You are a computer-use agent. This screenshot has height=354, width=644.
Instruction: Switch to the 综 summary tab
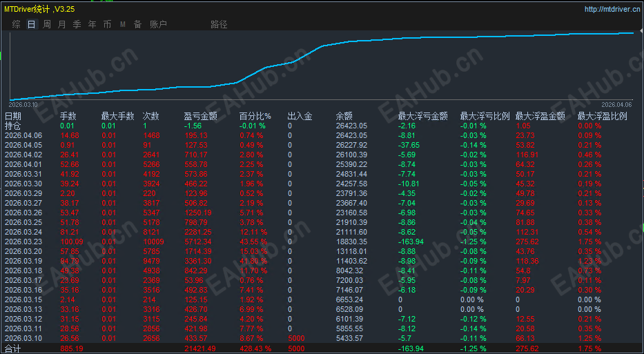(x=17, y=25)
